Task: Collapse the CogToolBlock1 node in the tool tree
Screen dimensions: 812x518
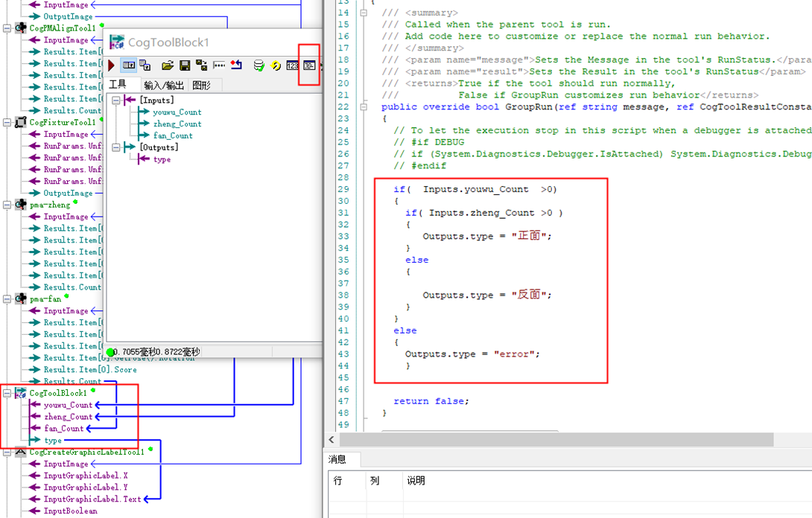Action: point(7,393)
